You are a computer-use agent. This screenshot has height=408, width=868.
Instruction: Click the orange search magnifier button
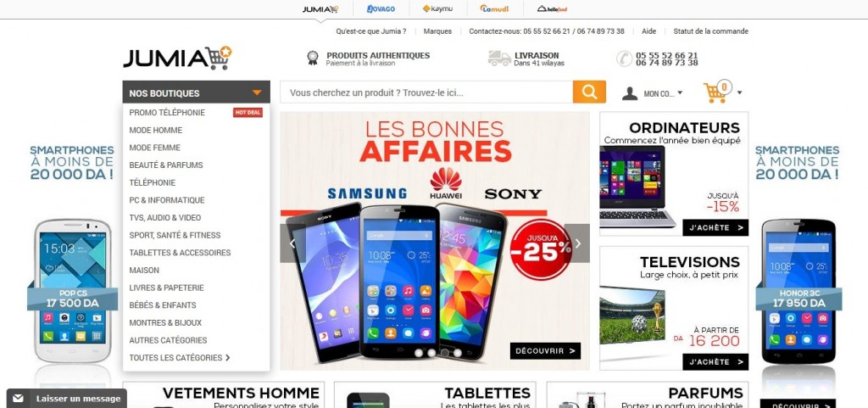click(589, 92)
